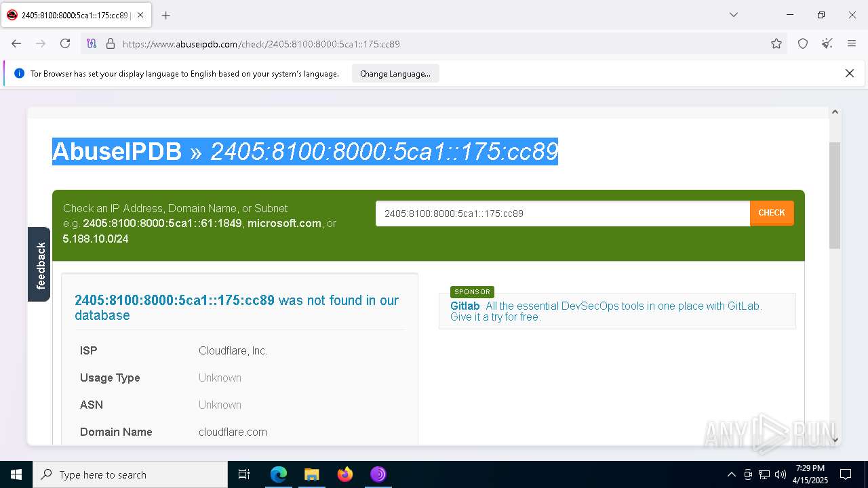Show hidden system tray icons
This screenshot has width=868, height=488.
tap(731, 474)
